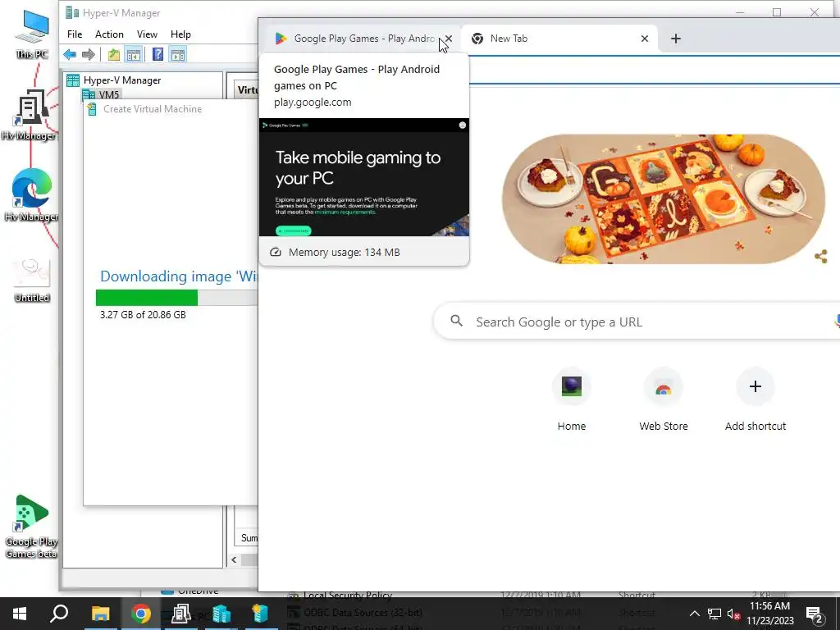The width and height of the screenshot is (840, 630).
Task: Click the Thanksgiving Google Doodle image
Action: click(x=663, y=199)
